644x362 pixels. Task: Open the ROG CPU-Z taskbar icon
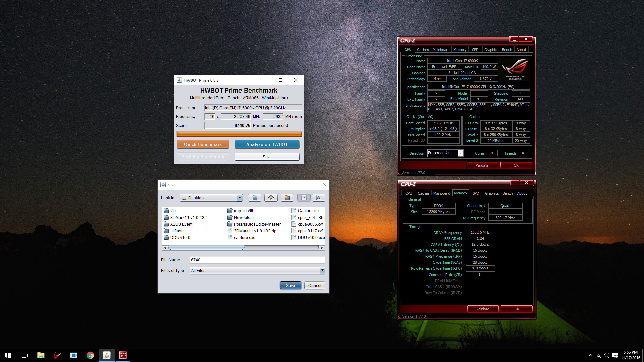(123, 355)
